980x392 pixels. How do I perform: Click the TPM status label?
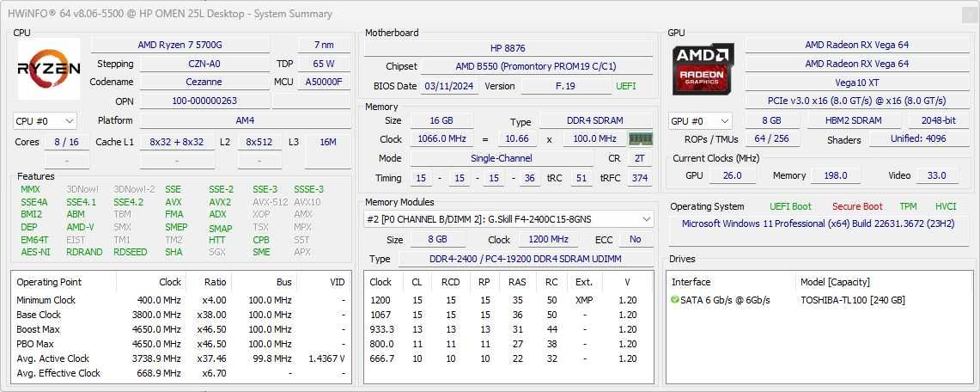coord(908,206)
